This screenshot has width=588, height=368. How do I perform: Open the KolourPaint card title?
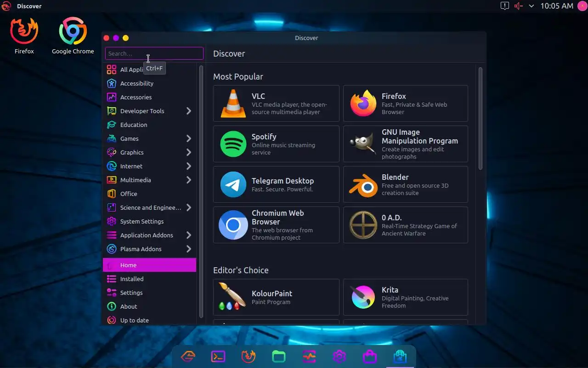(272, 293)
